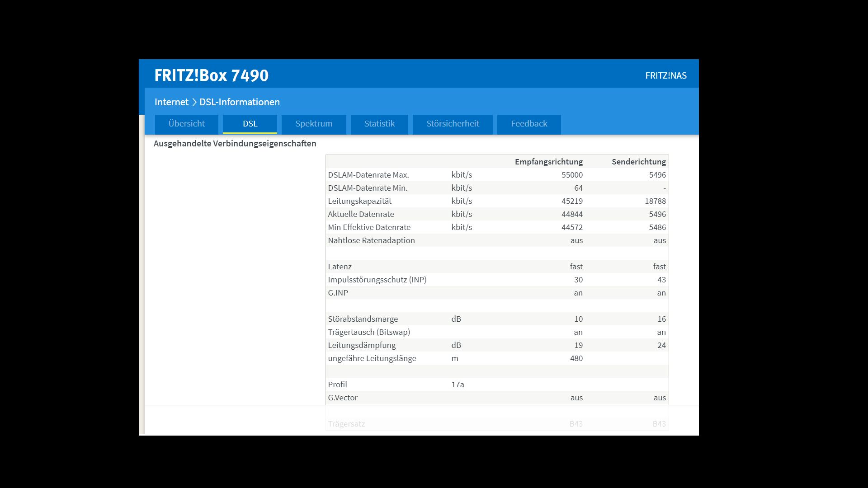Click the G.Vector row label
Viewport: 868px width, 488px height.
pos(343,398)
